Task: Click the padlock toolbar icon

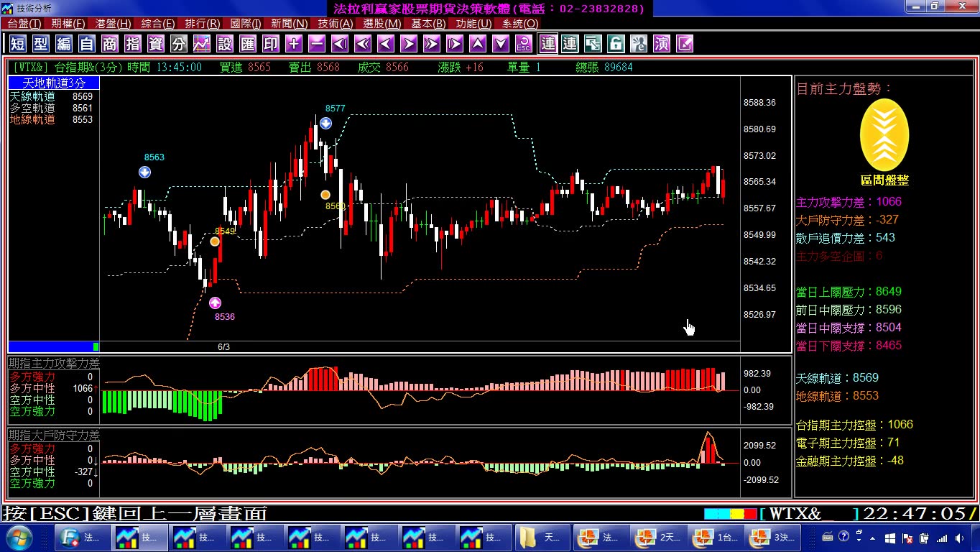Action: point(616,44)
